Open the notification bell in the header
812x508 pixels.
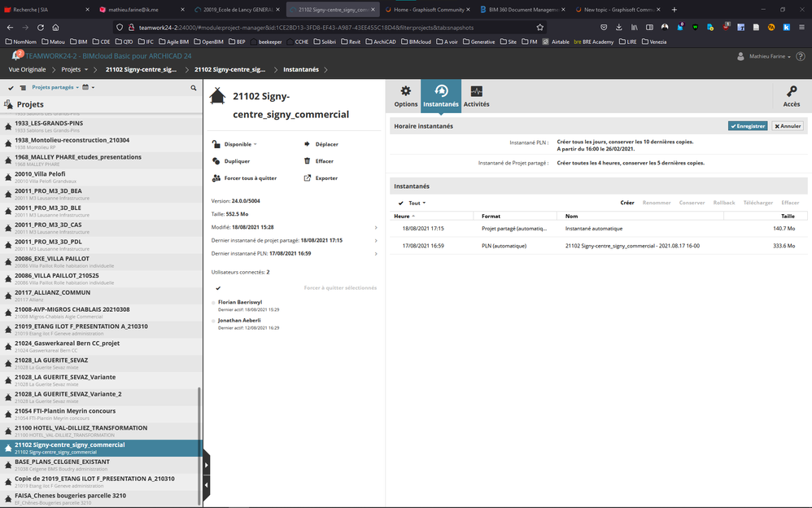[16, 55]
